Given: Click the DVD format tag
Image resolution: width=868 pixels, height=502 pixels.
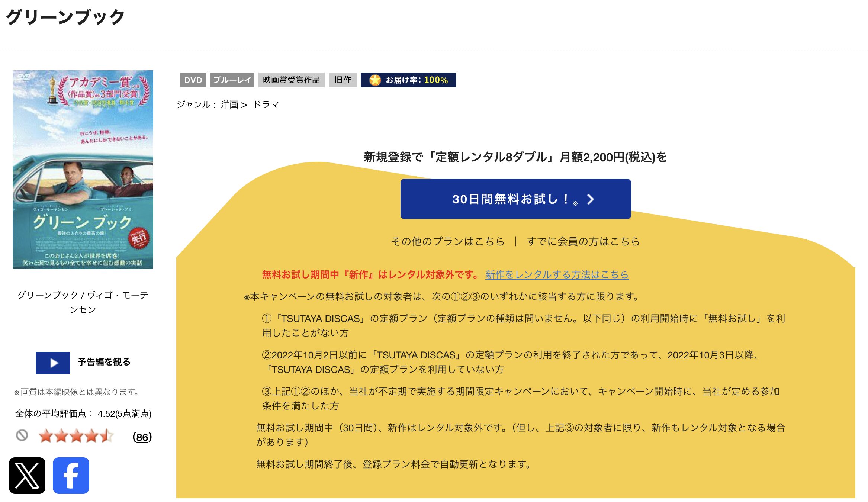Looking at the screenshot, I should (193, 80).
